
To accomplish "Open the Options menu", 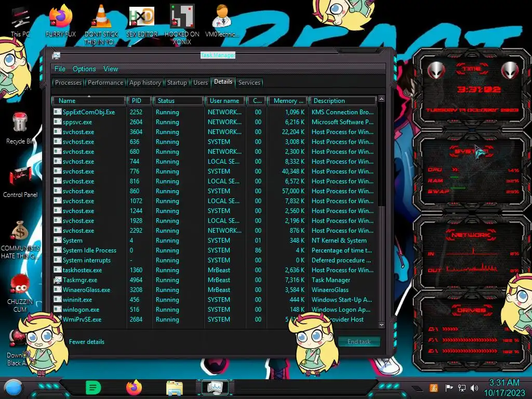I will (x=84, y=69).
